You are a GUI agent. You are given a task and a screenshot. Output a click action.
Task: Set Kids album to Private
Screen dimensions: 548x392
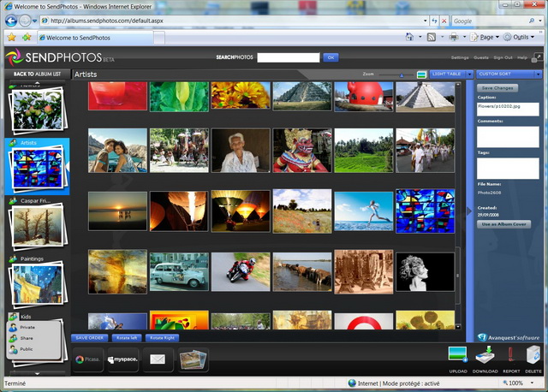[27, 327]
